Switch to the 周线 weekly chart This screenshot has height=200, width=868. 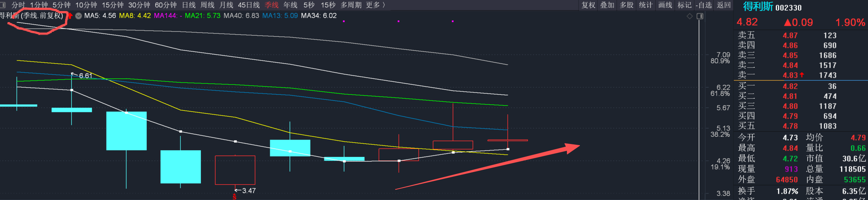click(x=207, y=5)
